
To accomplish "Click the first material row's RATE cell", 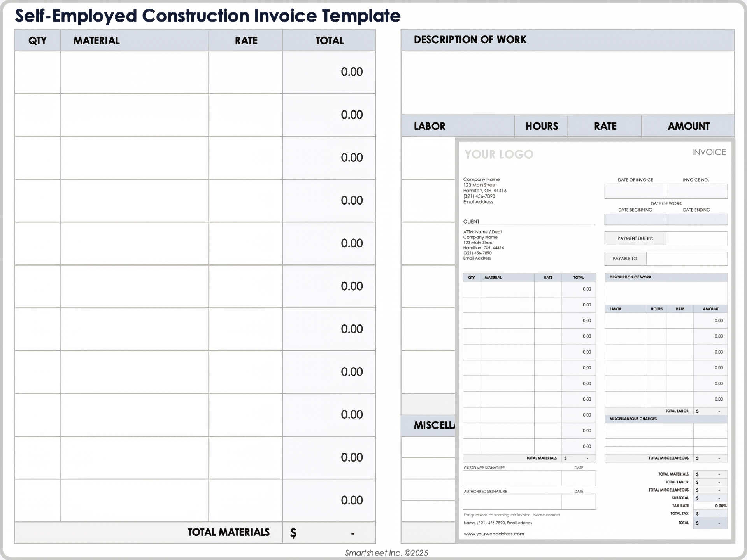I will coord(245,72).
